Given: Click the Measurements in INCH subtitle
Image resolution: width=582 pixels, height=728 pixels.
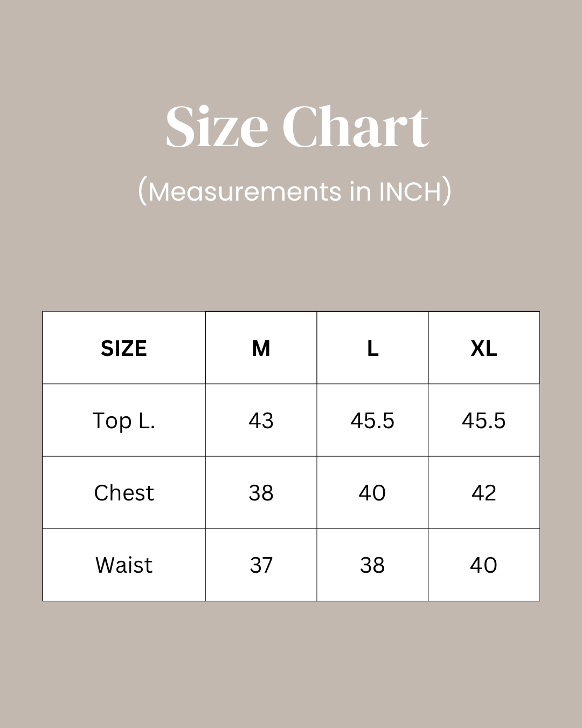Looking at the screenshot, I should [x=295, y=191].
